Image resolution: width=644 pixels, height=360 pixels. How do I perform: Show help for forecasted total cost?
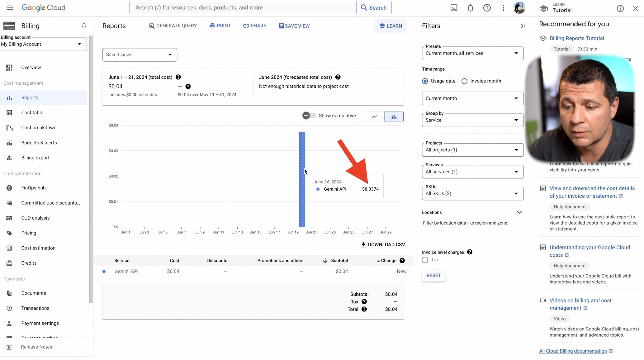338,77
